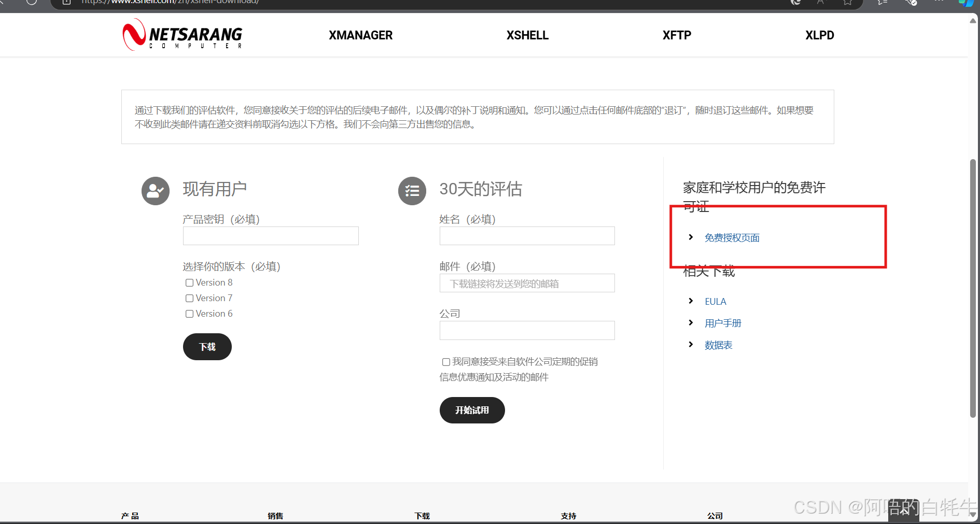Click the 现有用户 heading

tap(215, 189)
